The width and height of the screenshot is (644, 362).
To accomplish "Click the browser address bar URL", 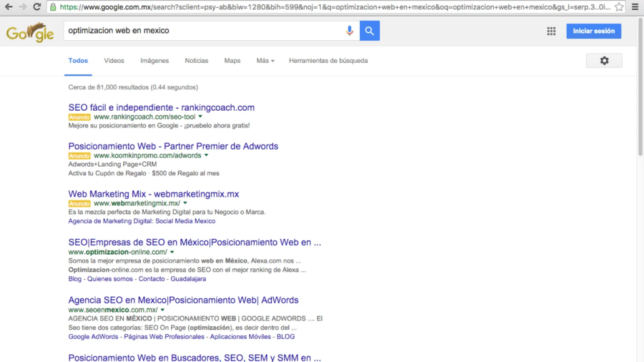I will pyautogui.click(x=335, y=7).
